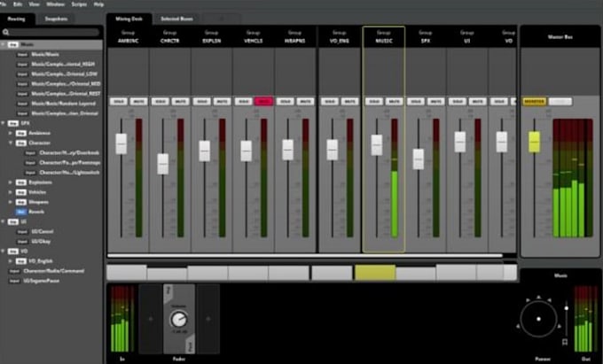The height and width of the screenshot is (364, 603).
Task: Select the Master Bus header
Action: [560, 37]
